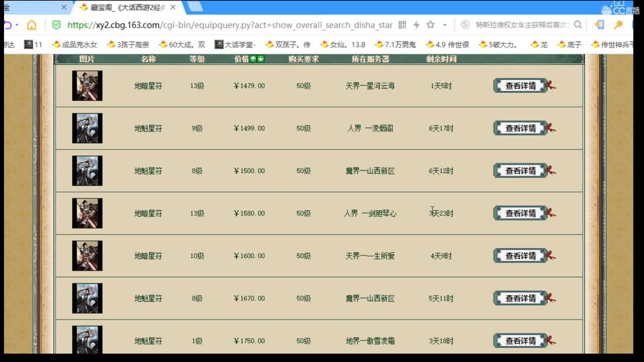This screenshot has width=644, height=362.
Task: Click the yellow key password icon
Action: [618, 25]
